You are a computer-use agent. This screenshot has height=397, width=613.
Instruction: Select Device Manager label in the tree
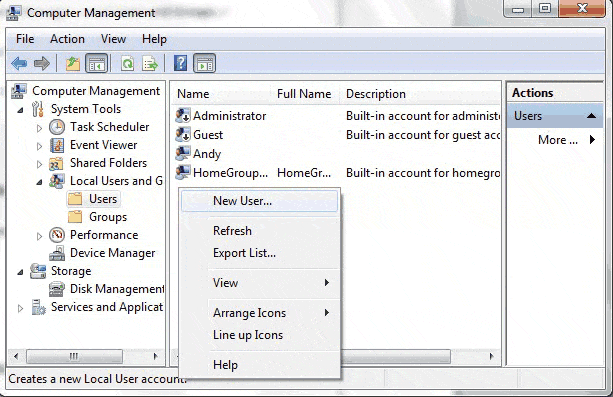(113, 253)
